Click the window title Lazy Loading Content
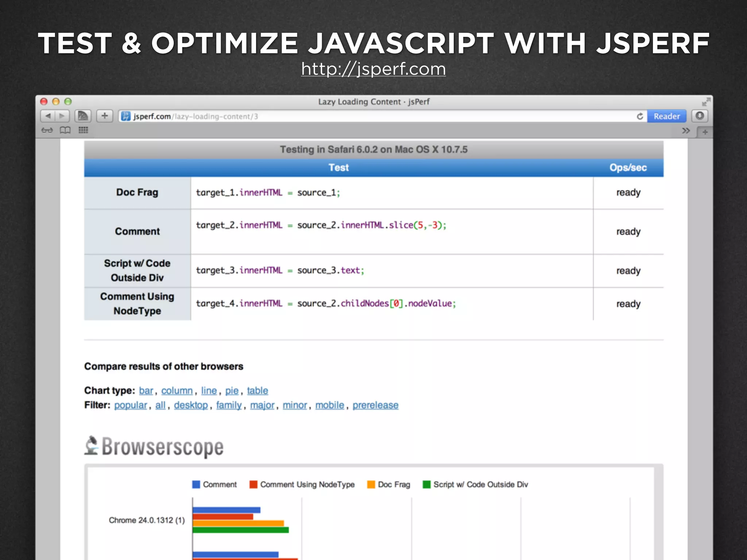747x560 pixels. pos(374,102)
